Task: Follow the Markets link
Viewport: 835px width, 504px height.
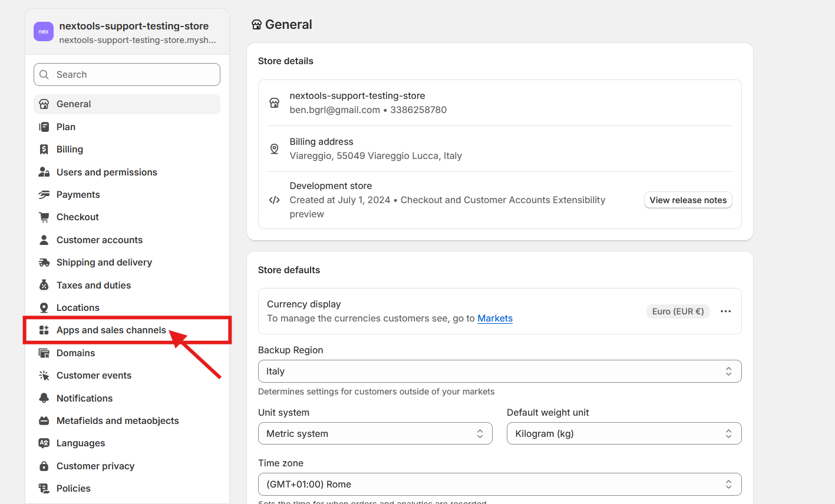Action: 494,319
